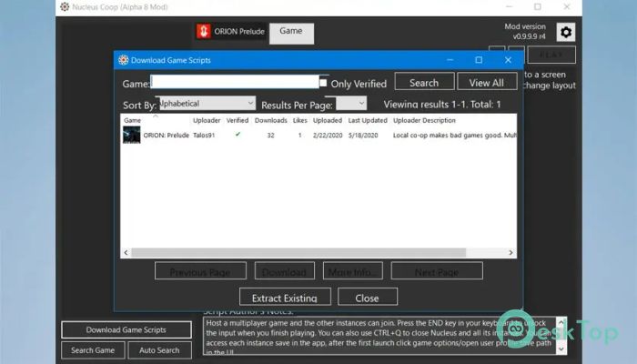
Task: Click the Auto Search button
Action: 159,350
